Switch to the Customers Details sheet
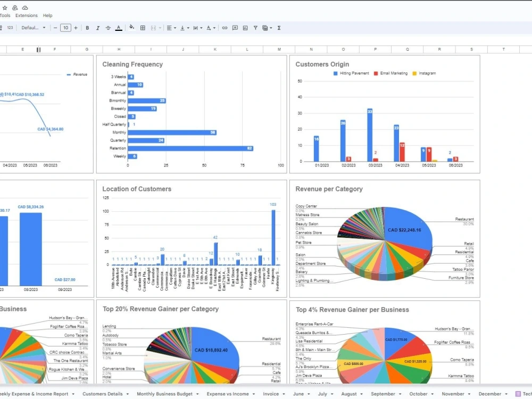The width and height of the screenshot is (532, 399). click(x=103, y=394)
